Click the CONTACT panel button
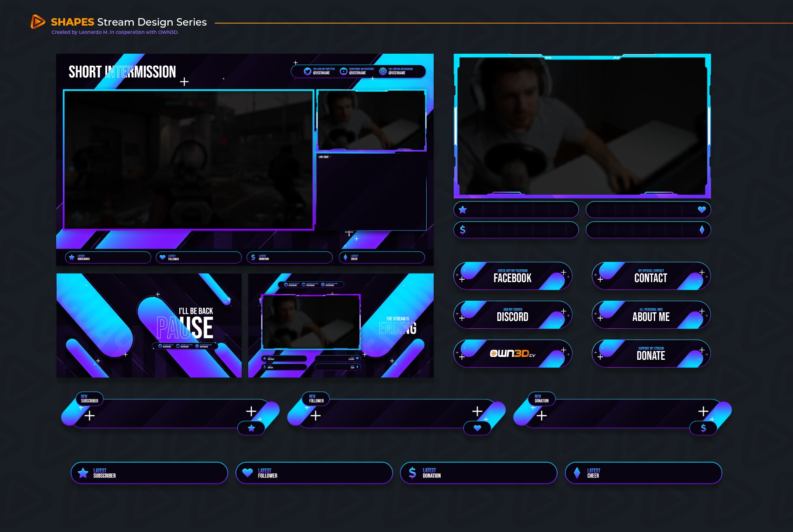 (x=651, y=276)
